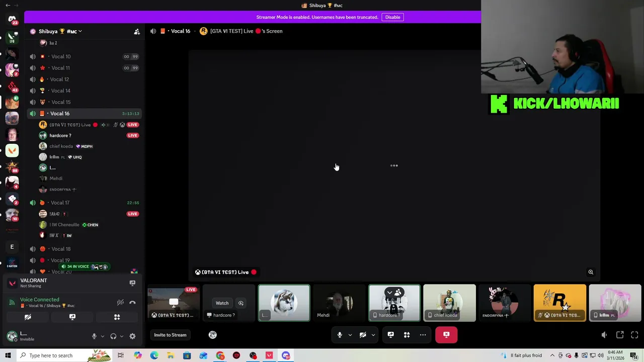
Task: Select voice channel Vocal 18
Action: click(85, 249)
